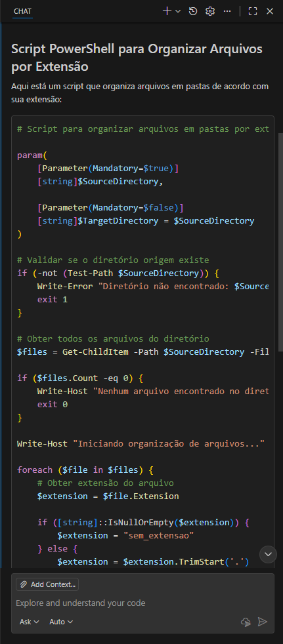Jump to bottom with down chevron button
Image resolution: width=283 pixels, height=644 pixels.
coord(268,554)
